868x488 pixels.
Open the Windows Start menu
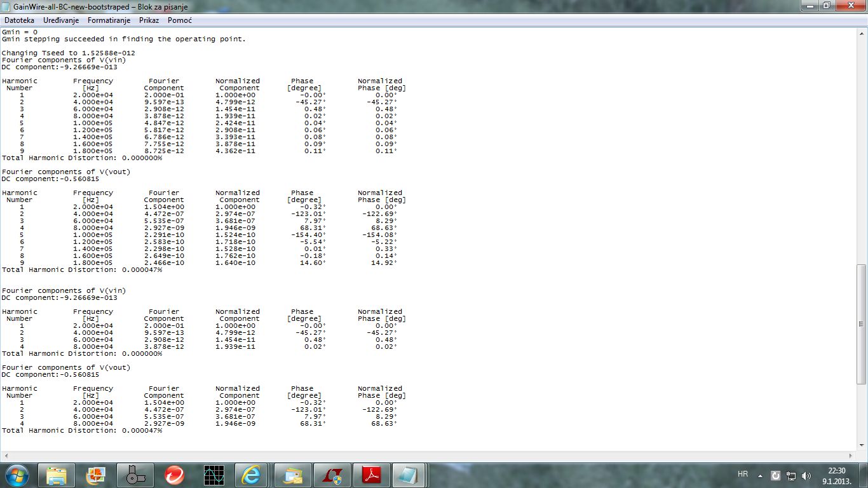[17, 475]
